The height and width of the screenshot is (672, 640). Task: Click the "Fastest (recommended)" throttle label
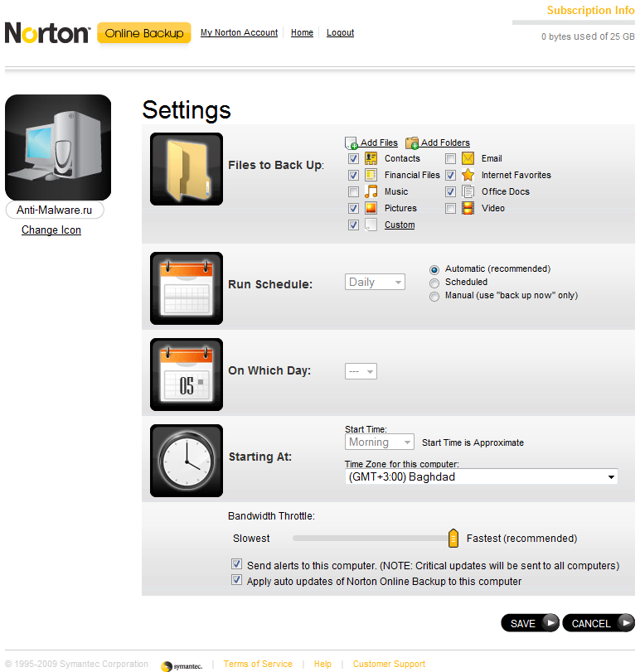click(x=521, y=539)
